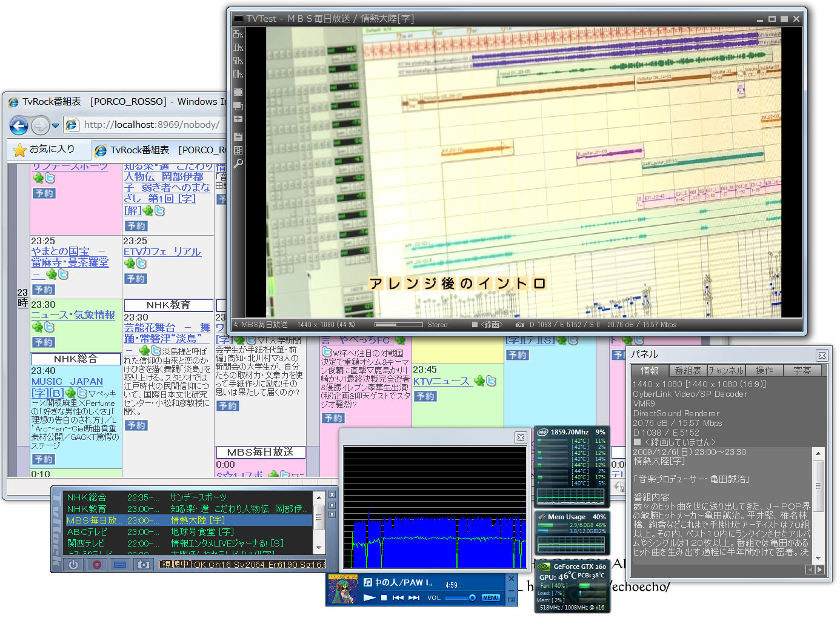Switch panel to 字幕 tab
The height and width of the screenshot is (618, 840).
[x=802, y=370]
